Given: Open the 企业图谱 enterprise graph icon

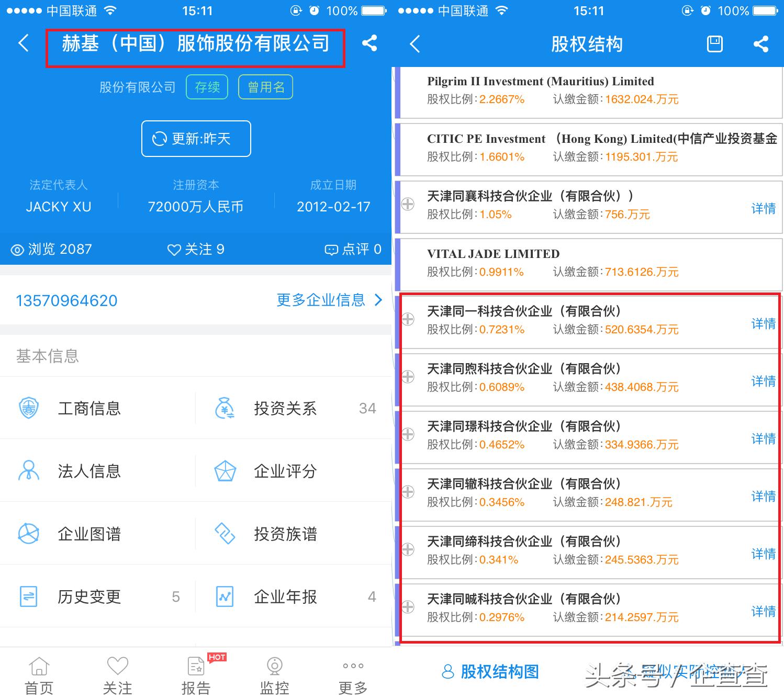Looking at the screenshot, I should click(29, 534).
